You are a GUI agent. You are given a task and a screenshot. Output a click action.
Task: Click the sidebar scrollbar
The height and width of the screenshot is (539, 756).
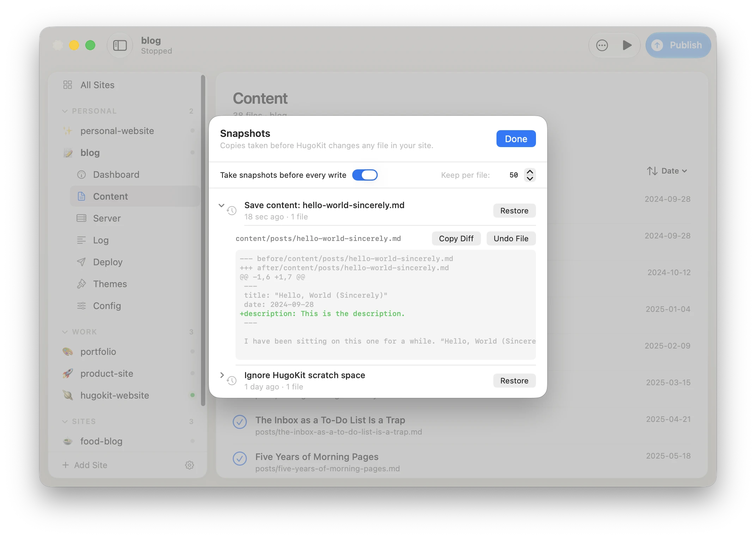(x=203, y=240)
